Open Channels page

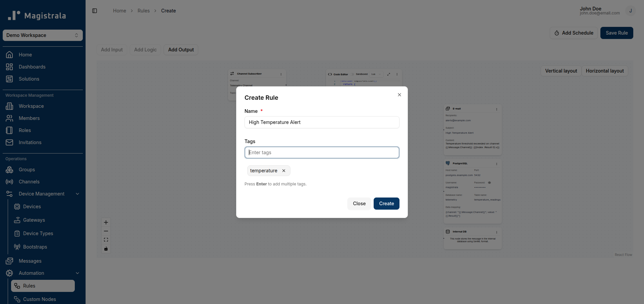point(43,182)
